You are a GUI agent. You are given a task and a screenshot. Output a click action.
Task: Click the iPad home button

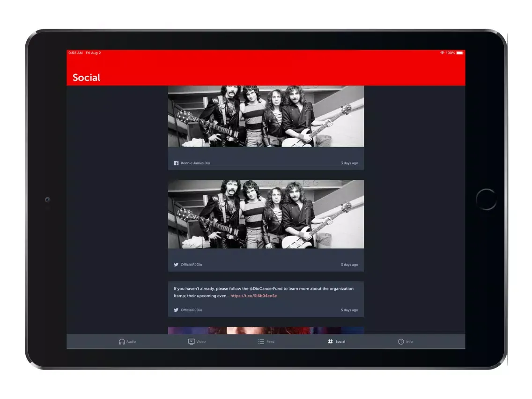pyautogui.click(x=486, y=199)
